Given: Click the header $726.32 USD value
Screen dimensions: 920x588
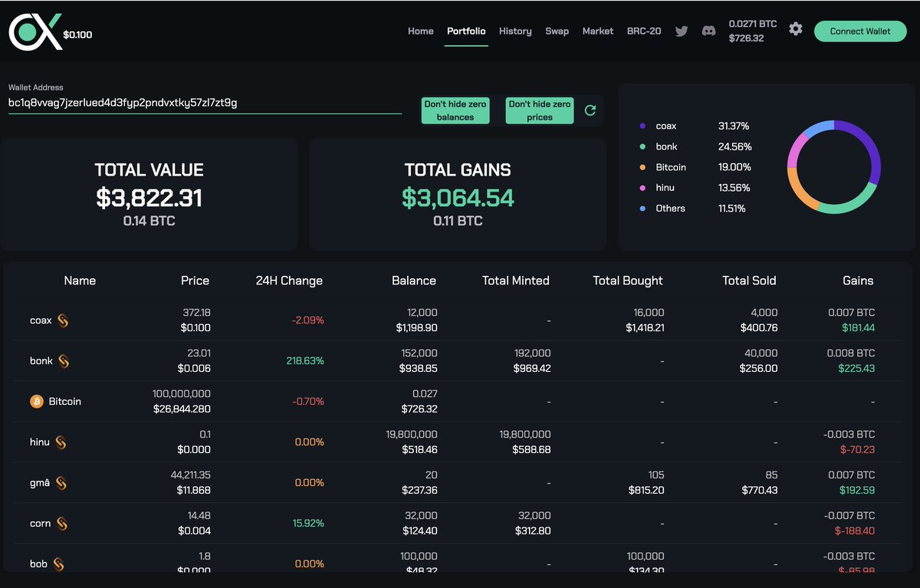Looking at the screenshot, I should pyautogui.click(x=746, y=38).
